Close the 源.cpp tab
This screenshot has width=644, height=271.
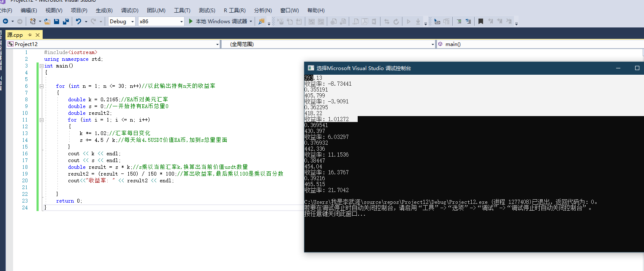click(38, 35)
